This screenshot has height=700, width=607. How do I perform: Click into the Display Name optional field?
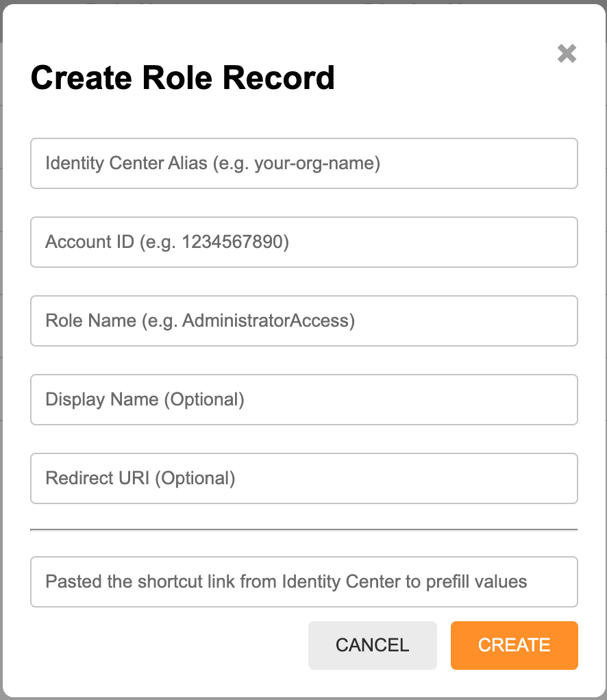[303, 400]
